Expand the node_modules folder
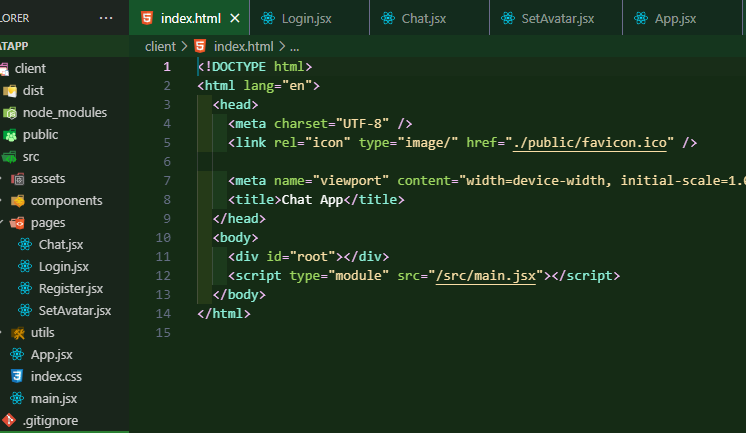The image size is (746, 433). [x=65, y=112]
